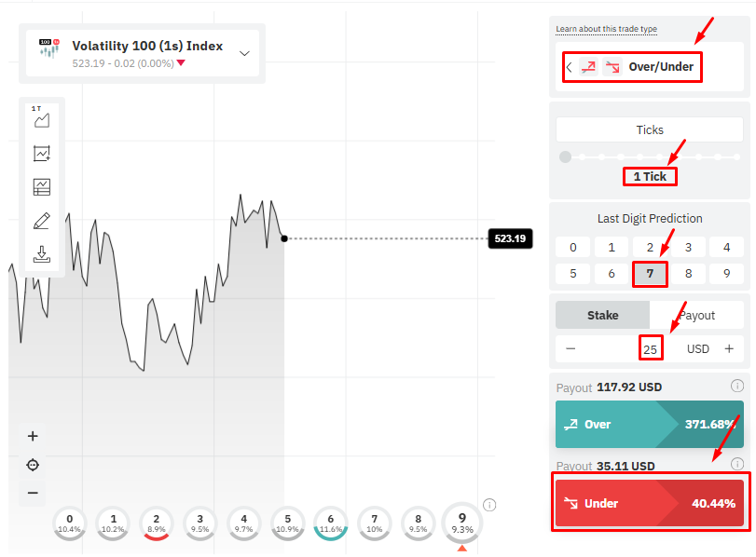This screenshot has height=557, width=756.
Task: Click the download chart icon
Action: pos(41,254)
